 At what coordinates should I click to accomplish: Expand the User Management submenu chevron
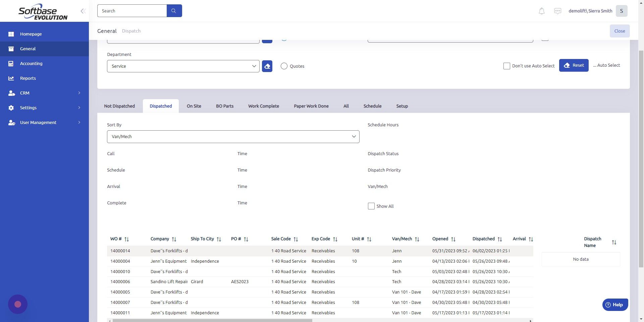tap(79, 122)
